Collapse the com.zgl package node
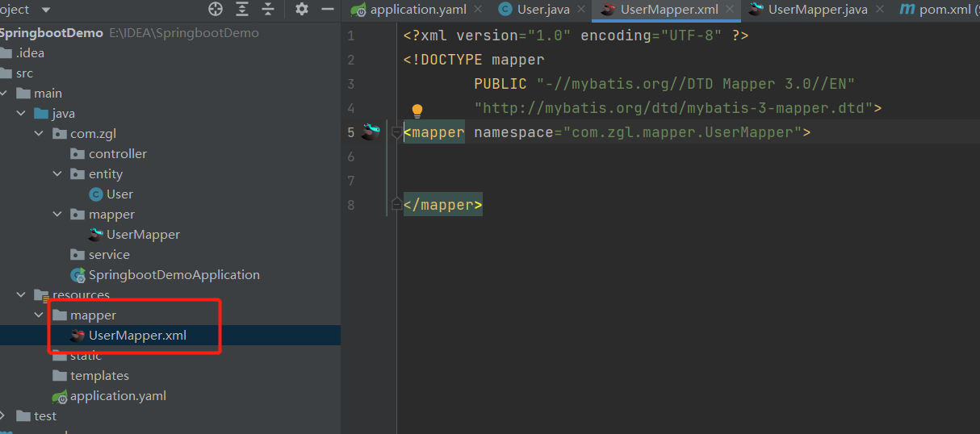Viewport: 980px width, 434px height. pos(39,134)
